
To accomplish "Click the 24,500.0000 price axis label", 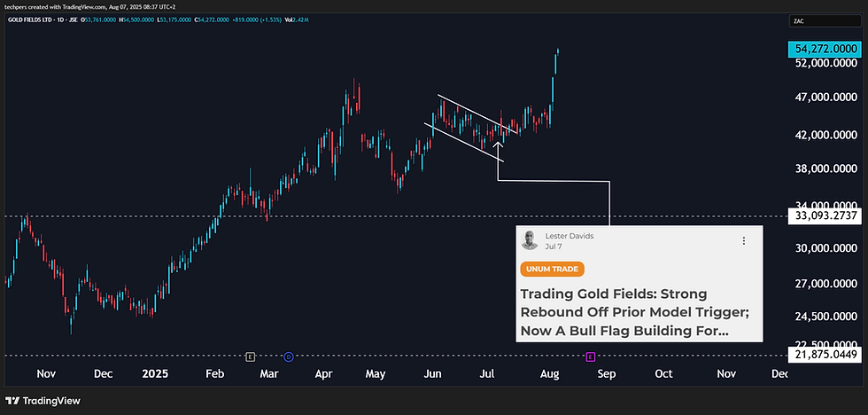I will click(825, 317).
